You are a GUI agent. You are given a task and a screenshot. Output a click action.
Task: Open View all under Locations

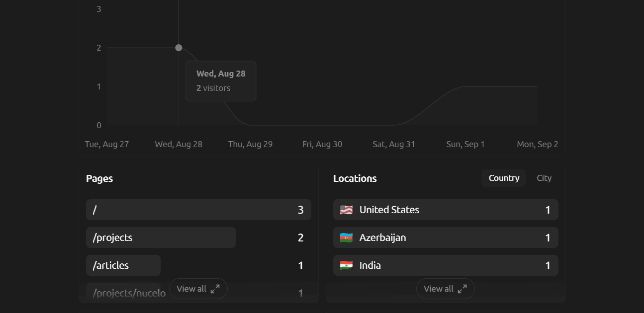point(445,289)
